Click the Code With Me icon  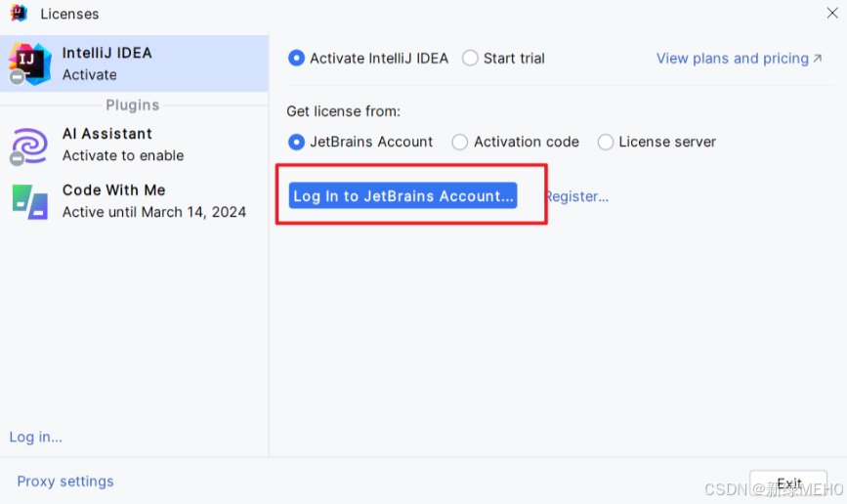(29, 202)
